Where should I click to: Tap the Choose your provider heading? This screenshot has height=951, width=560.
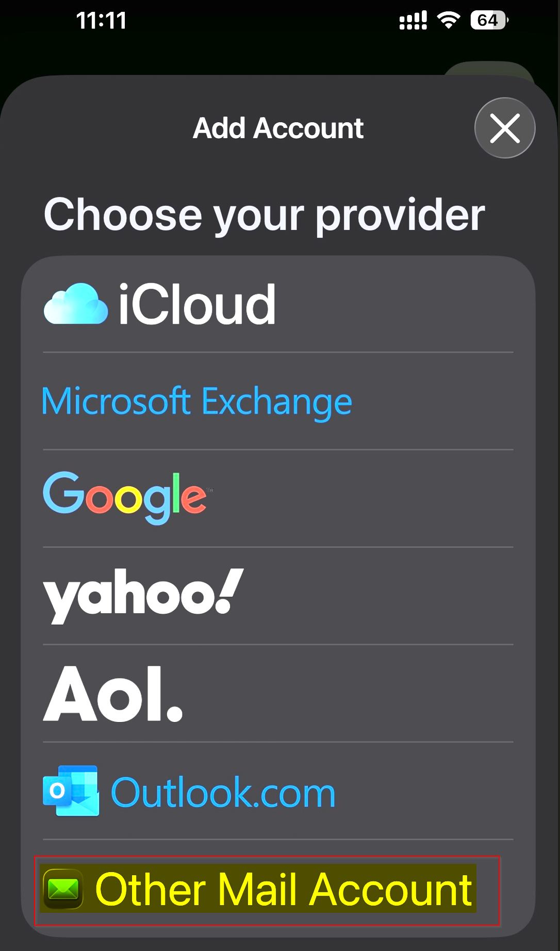pos(264,215)
